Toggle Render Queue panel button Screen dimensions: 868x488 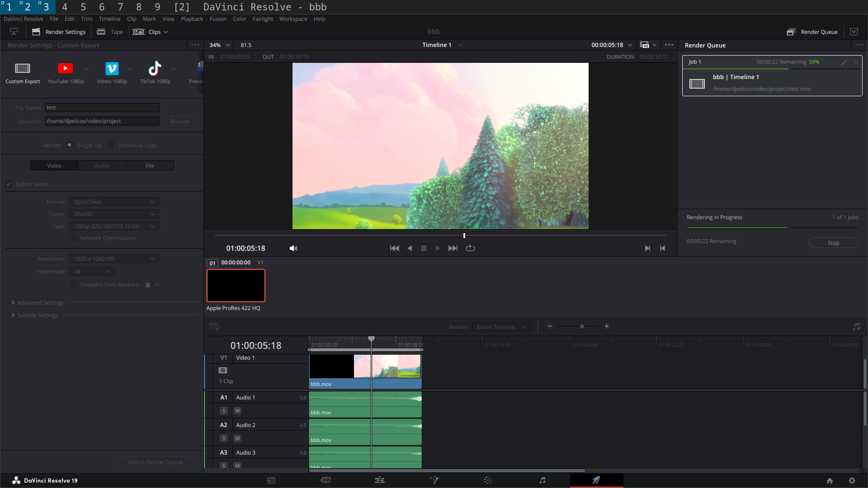812,32
